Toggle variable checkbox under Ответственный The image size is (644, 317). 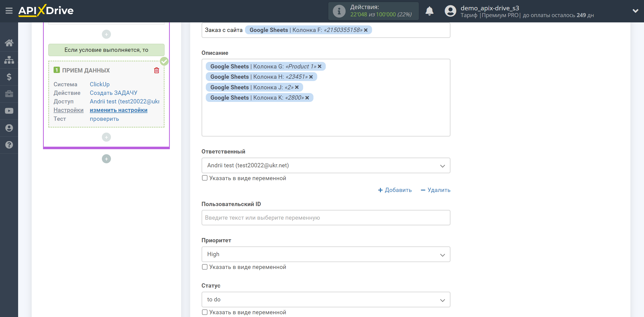[205, 178]
